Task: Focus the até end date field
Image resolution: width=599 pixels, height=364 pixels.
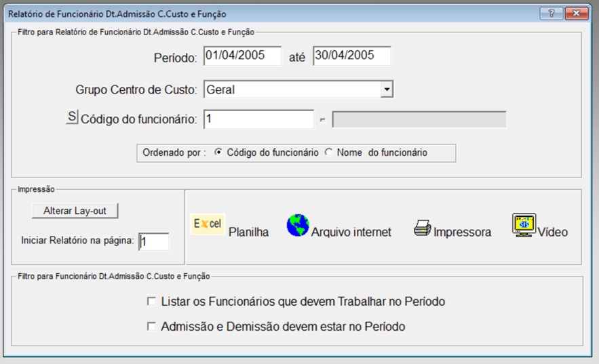Action: [351, 56]
